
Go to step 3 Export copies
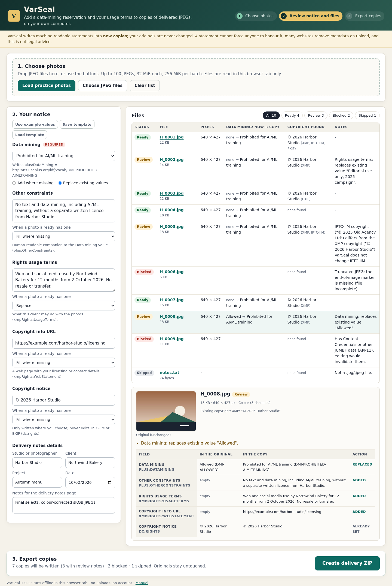click(365, 16)
